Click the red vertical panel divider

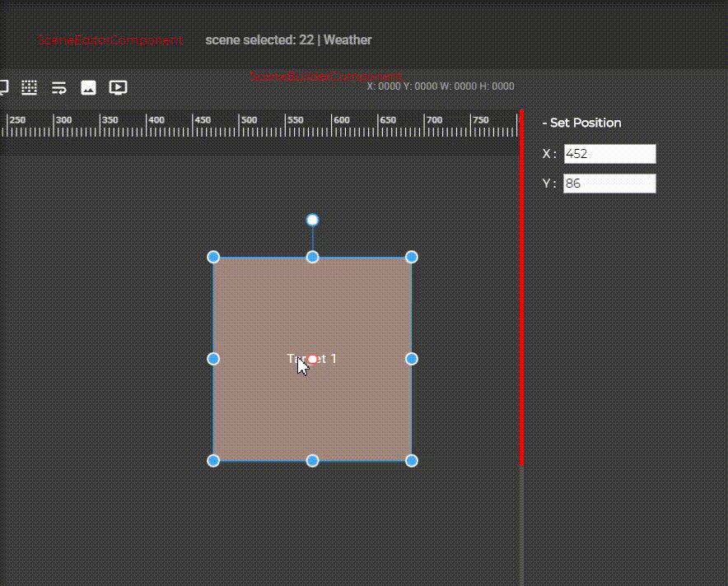[521, 288]
